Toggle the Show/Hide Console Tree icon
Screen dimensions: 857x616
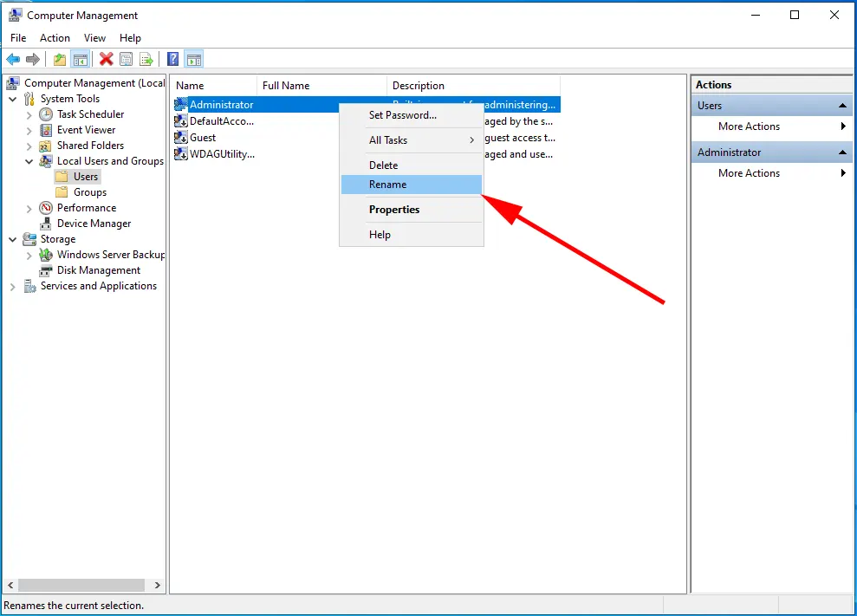(x=81, y=59)
